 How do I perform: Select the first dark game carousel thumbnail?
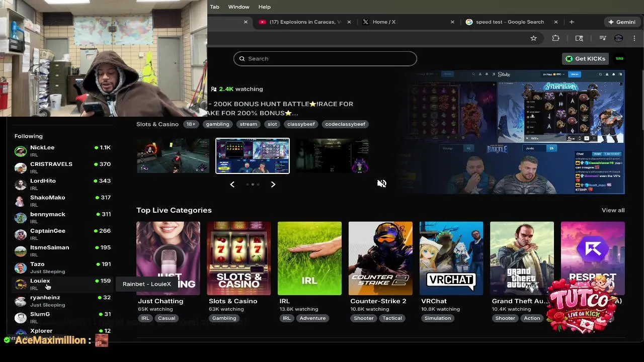(173, 156)
